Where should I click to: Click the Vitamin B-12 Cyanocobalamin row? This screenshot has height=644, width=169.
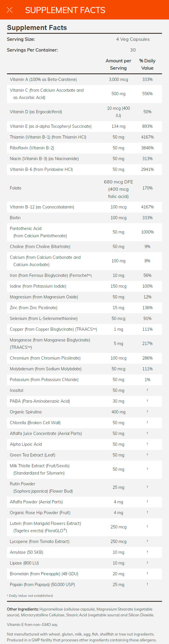pos(84,207)
